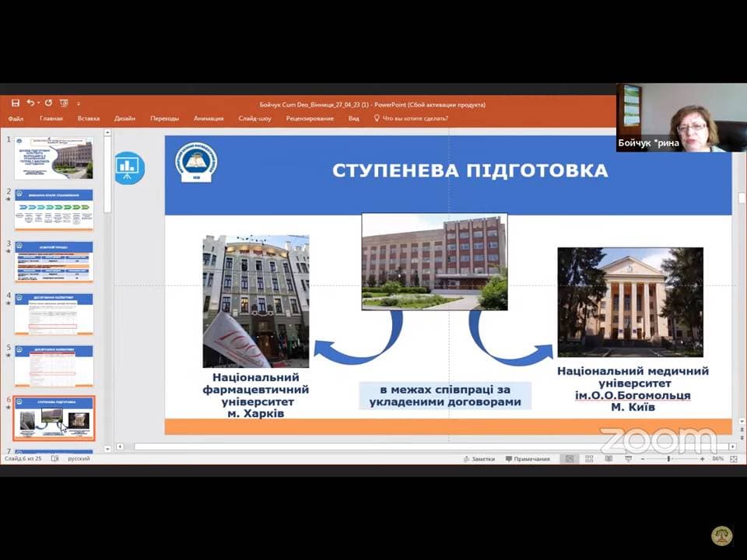
Task: Click the university logo on the slide
Action: click(196, 163)
